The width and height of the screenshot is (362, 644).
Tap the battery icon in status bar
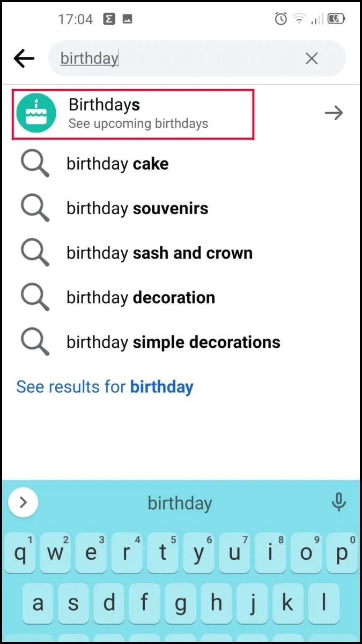(x=337, y=19)
